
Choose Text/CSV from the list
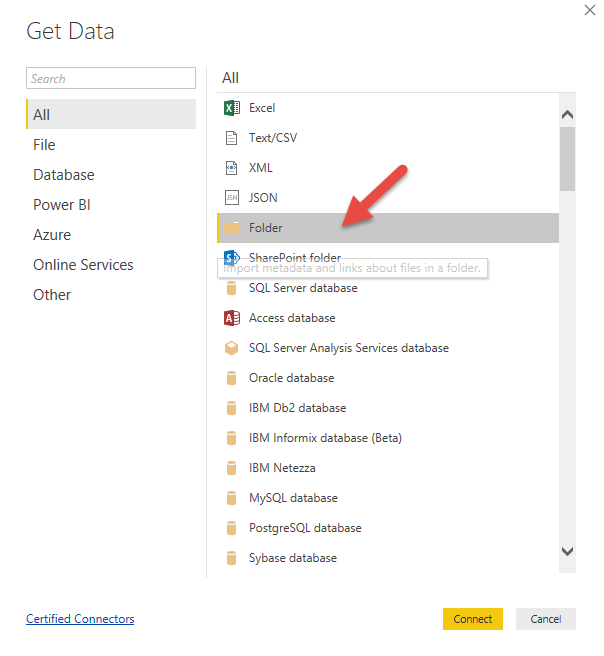point(273,138)
